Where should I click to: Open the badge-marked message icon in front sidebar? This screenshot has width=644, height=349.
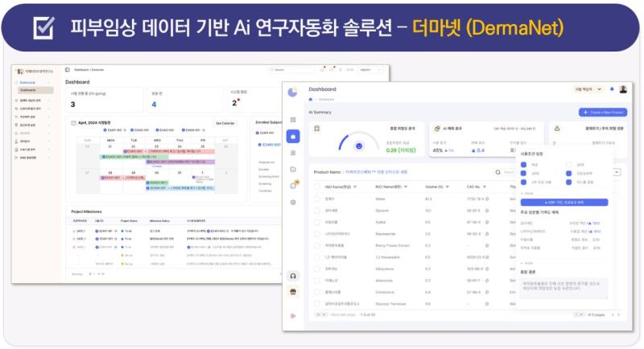[293, 186]
